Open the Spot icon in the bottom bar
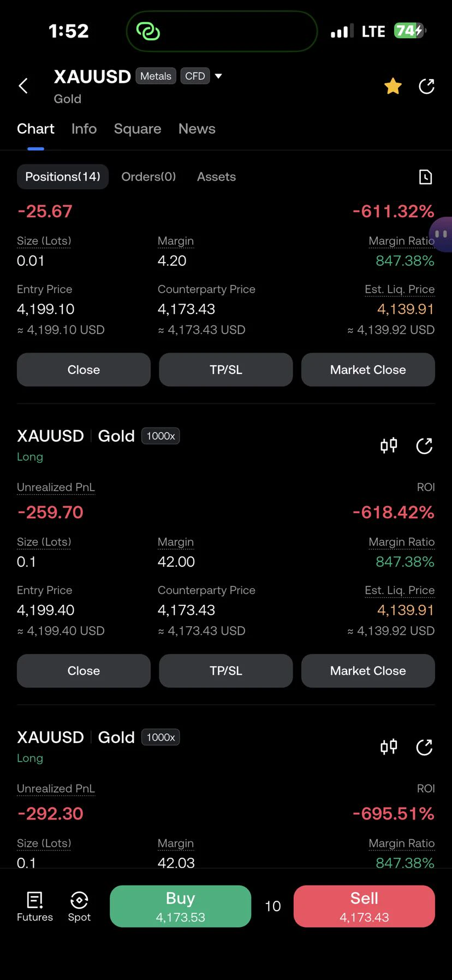This screenshot has height=980, width=452. pyautogui.click(x=79, y=906)
